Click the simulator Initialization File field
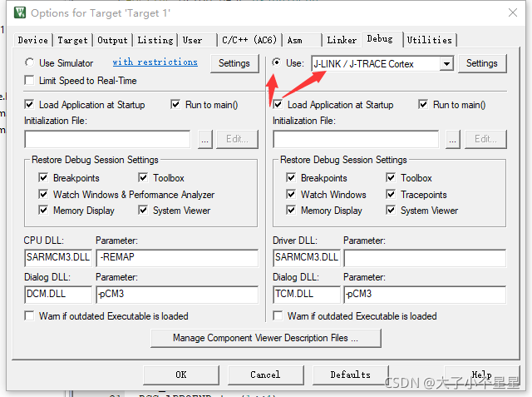The width and height of the screenshot is (532, 397). point(107,139)
